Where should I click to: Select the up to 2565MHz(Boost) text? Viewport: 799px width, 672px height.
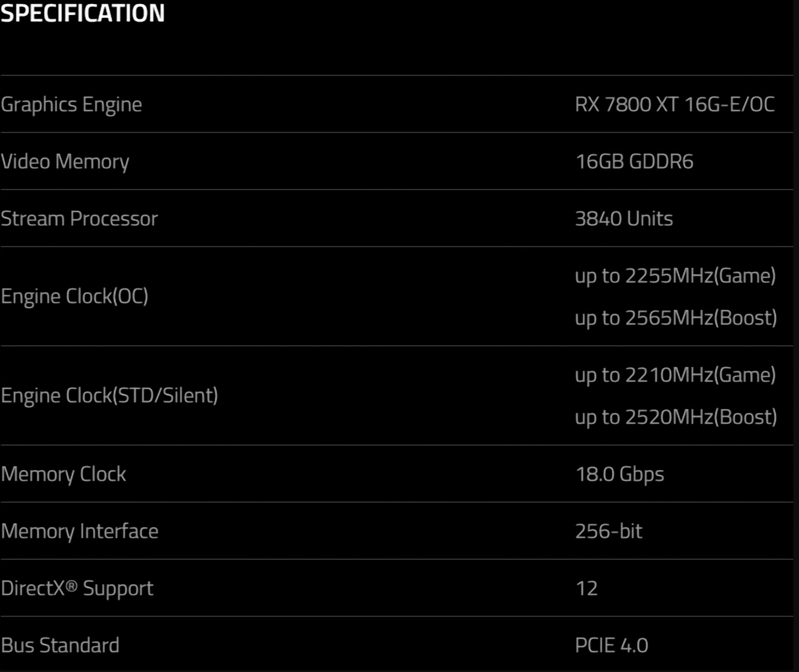676,318
